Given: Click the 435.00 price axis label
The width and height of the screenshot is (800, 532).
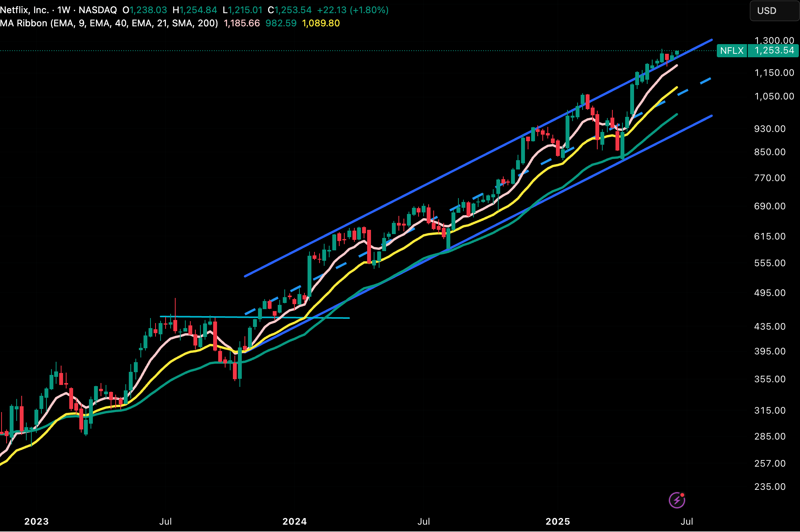Looking at the screenshot, I should point(770,327).
